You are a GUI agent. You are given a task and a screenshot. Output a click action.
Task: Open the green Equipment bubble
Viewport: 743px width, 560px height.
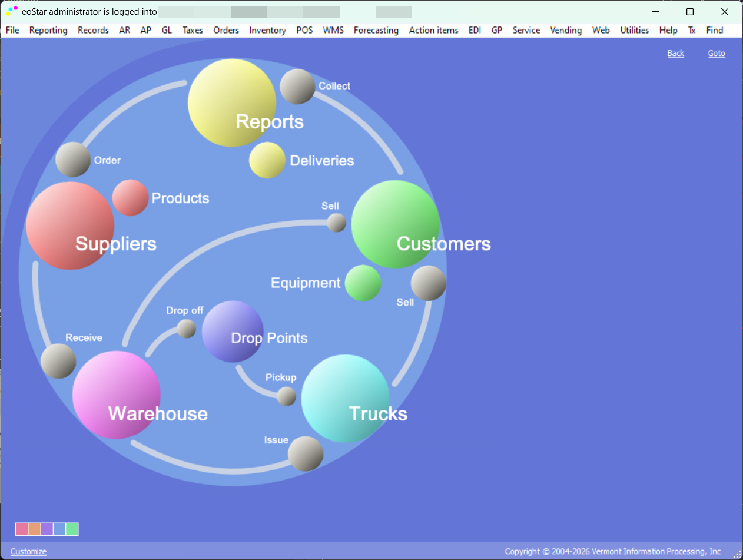pos(363,283)
